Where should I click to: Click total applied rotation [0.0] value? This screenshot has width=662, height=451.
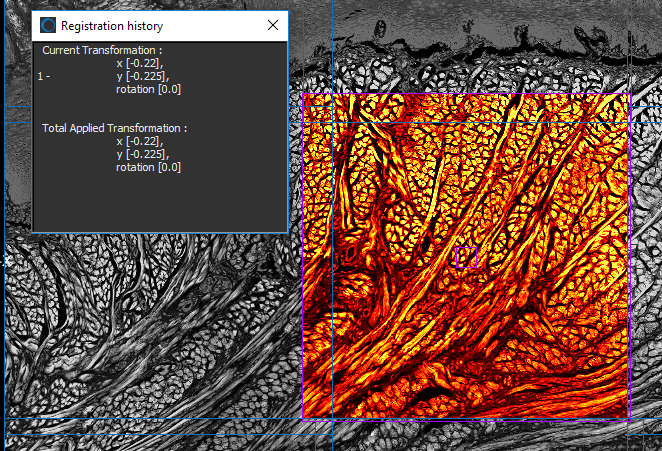(x=148, y=167)
